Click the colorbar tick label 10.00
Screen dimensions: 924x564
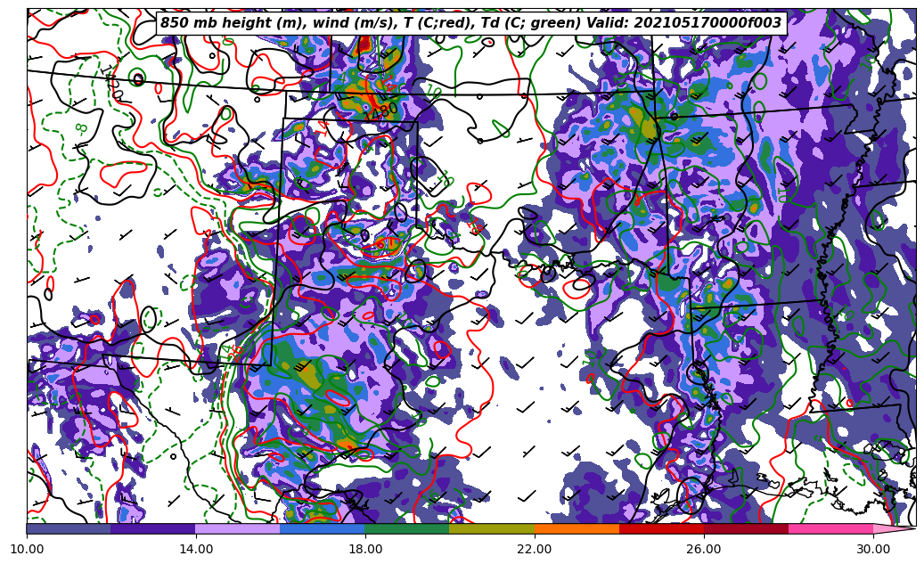coord(27,549)
